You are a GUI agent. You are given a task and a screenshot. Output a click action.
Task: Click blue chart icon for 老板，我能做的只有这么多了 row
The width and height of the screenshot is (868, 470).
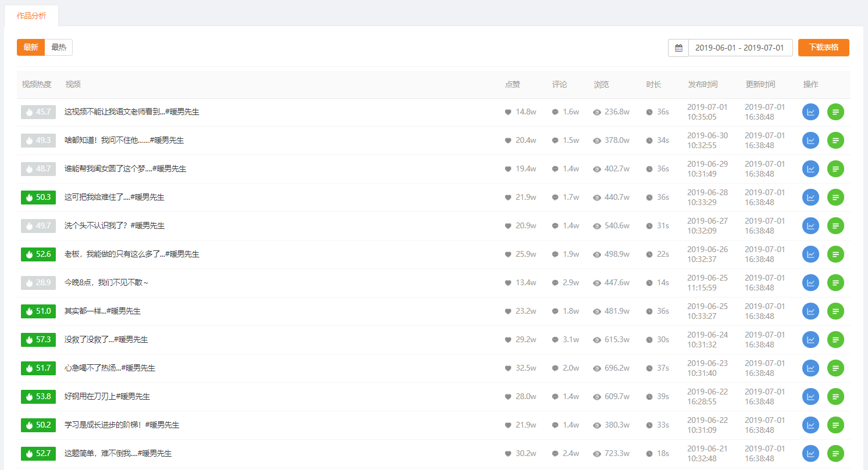(810, 254)
